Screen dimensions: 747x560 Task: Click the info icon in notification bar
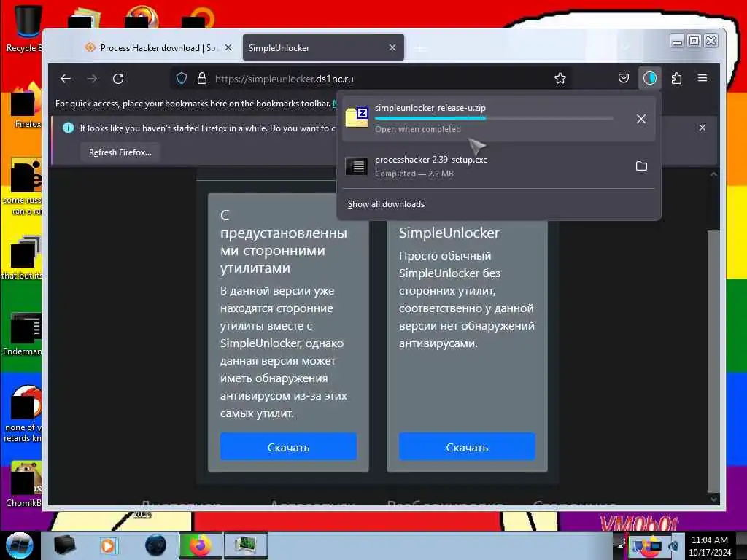point(68,128)
